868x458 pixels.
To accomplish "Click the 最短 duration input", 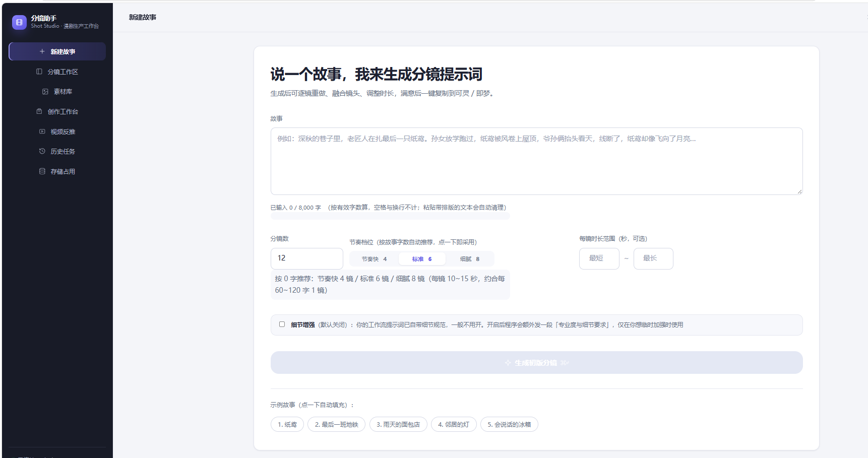I will pos(599,258).
